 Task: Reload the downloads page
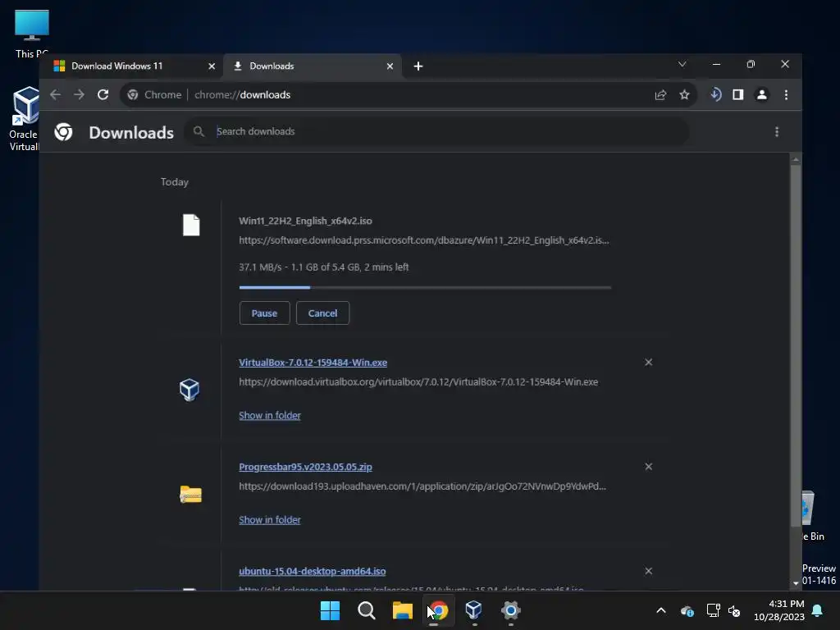[x=103, y=95]
